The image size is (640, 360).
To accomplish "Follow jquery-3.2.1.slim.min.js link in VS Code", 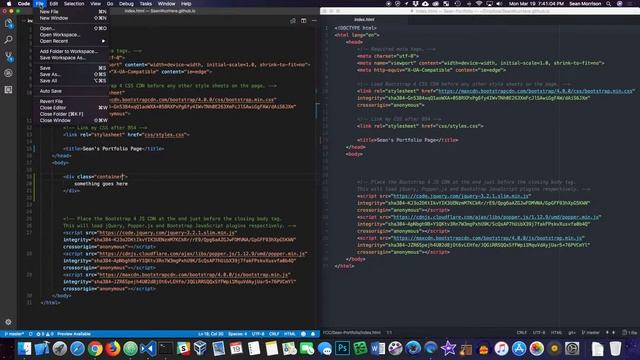I will pos(167,233).
